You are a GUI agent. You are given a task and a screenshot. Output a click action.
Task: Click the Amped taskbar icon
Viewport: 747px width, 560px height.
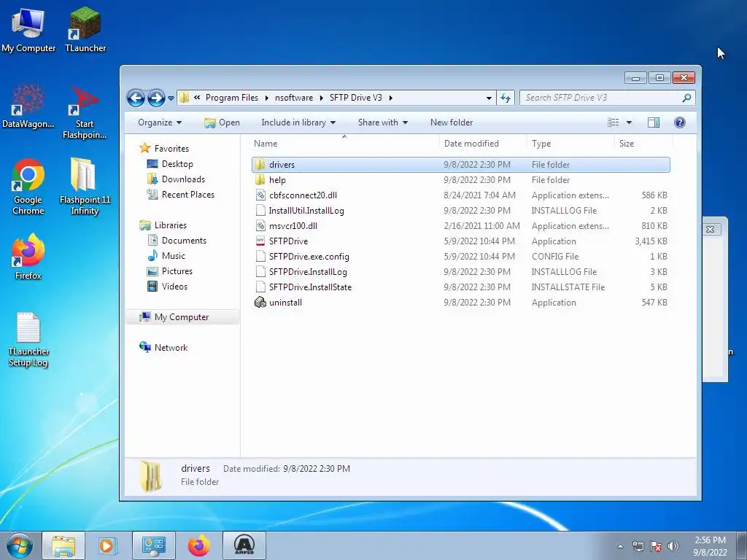244,545
